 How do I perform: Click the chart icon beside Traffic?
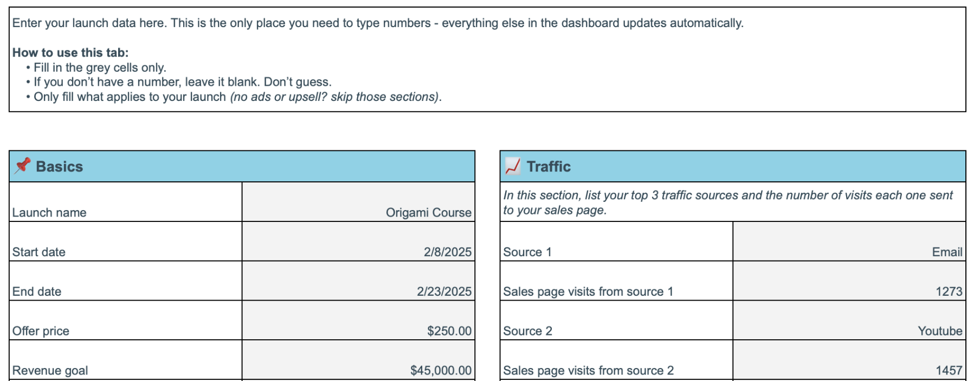click(x=512, y=166)
